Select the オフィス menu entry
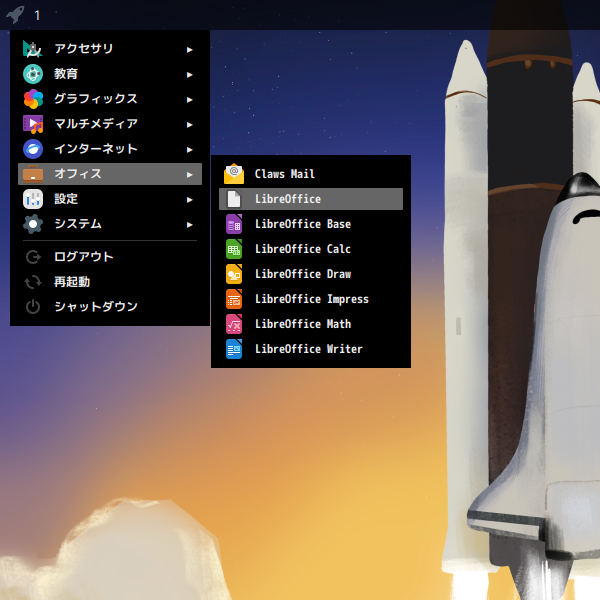Screen dimensions: 600x600 (x=110, y=174)
